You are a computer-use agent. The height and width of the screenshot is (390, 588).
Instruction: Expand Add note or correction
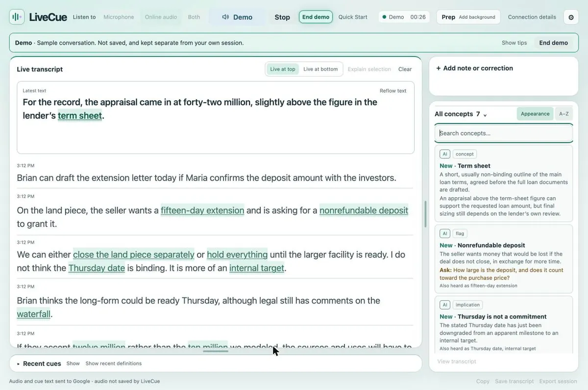click(x=474, y=68)
